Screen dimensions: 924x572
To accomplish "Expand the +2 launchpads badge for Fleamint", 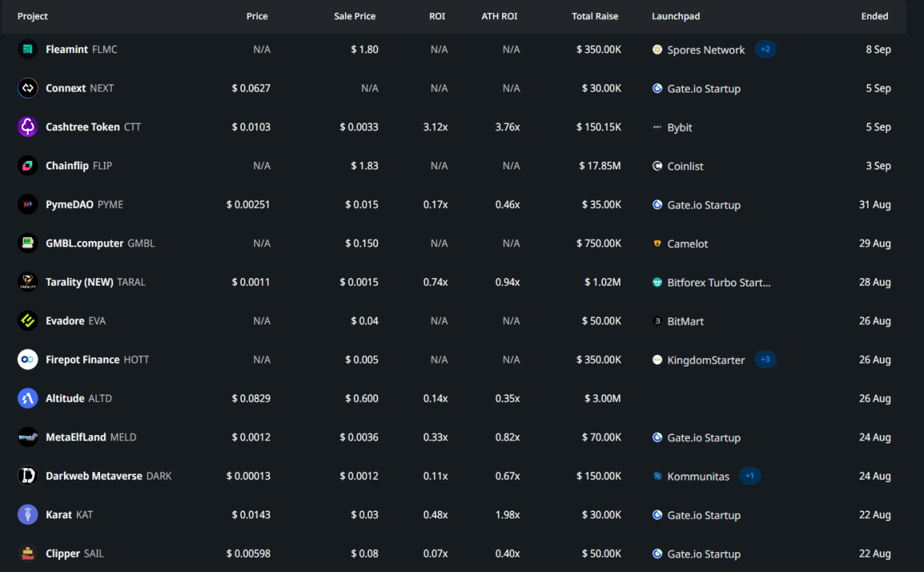I will click(x=765, y=49).
